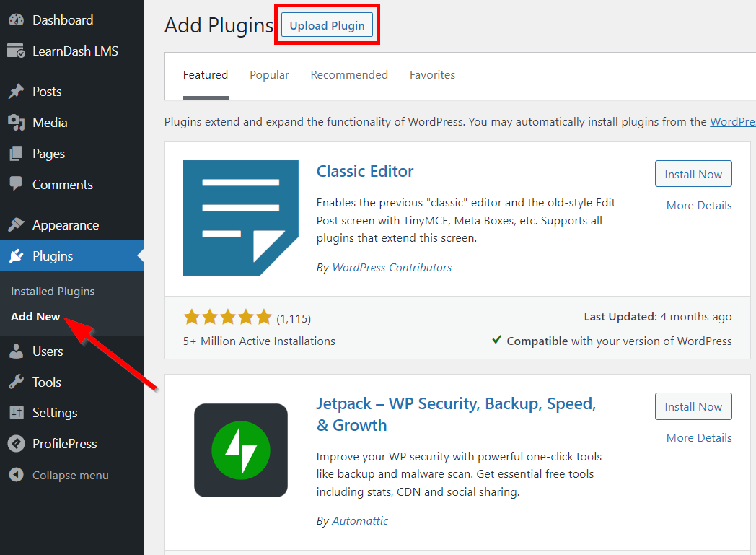View More Details for Jetpack
The height and width of the screenshot is (555, 756).
coord(699,438)
